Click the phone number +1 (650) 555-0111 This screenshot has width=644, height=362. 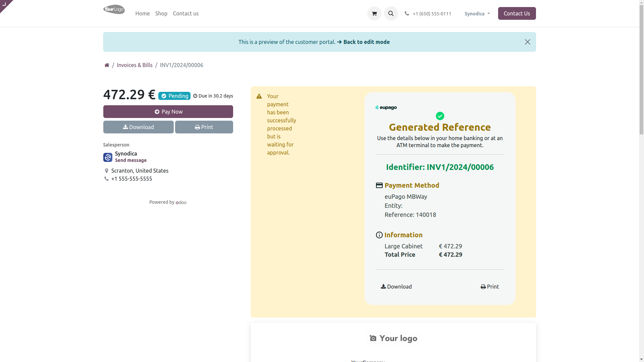tap(432, 14)
